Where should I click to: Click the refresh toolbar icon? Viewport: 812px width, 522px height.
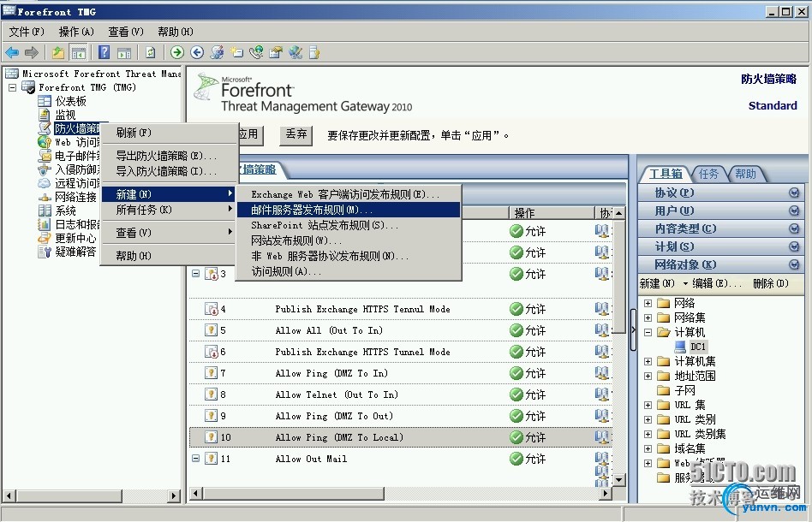point(150,52)
